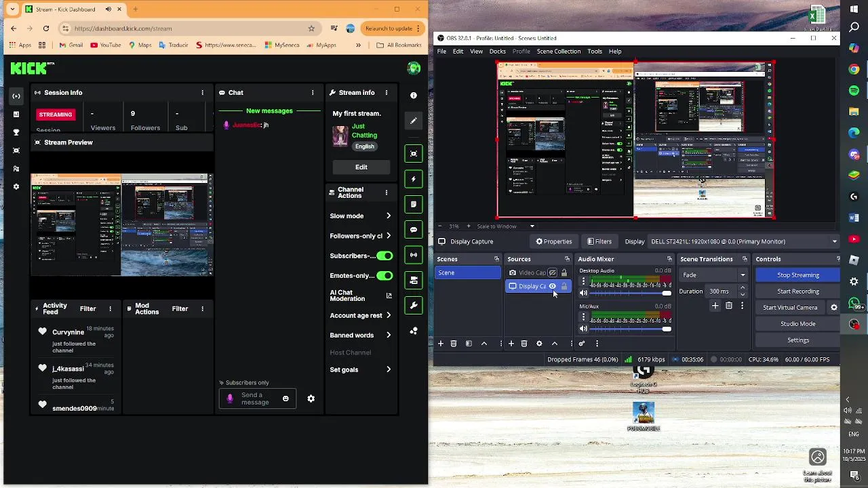
Task: Open source properties gear in Sources toolbar
Action: (539, 344)
